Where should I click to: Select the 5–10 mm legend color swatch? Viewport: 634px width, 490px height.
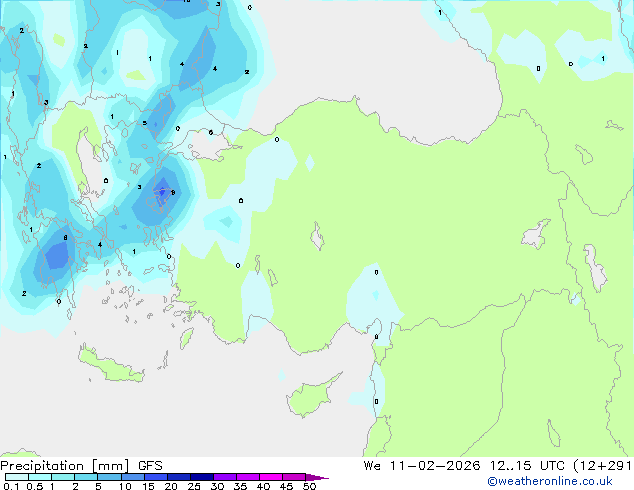(x=109, y=477)
